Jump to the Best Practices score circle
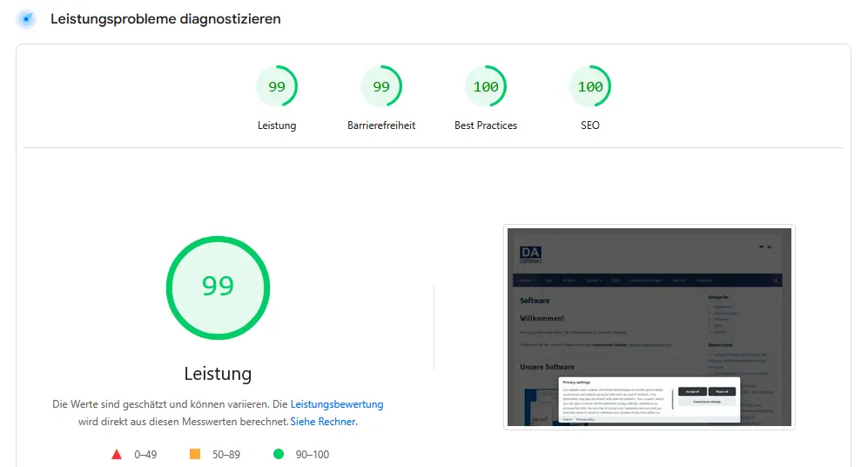Viewport: 868px width, 467px height. pos(486,87)
